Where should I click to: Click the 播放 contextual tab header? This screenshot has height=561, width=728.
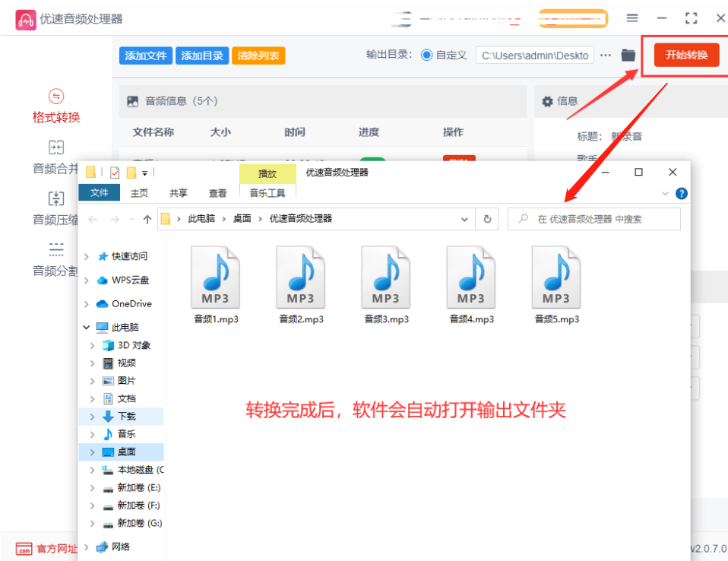click(x=267, y=173)
